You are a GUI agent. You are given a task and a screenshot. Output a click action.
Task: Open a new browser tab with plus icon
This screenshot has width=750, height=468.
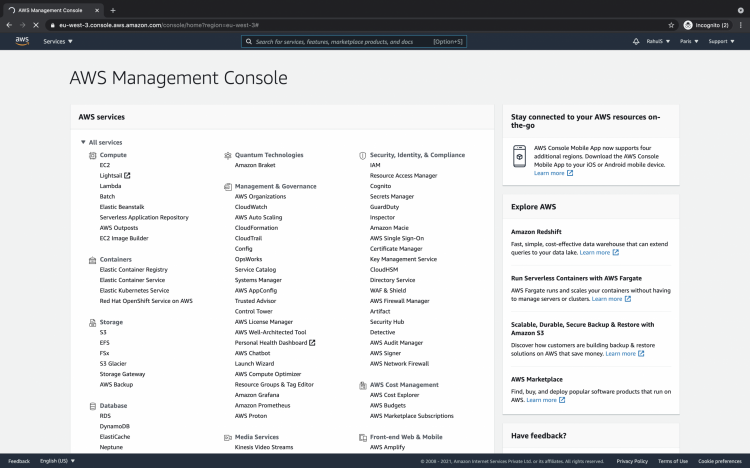click(113, 10)
